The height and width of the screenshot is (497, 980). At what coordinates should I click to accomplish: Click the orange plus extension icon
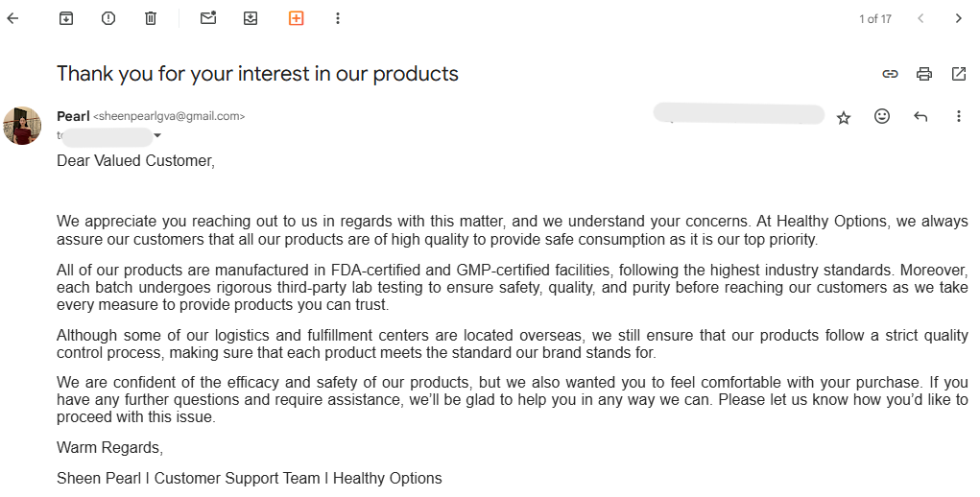297,18
